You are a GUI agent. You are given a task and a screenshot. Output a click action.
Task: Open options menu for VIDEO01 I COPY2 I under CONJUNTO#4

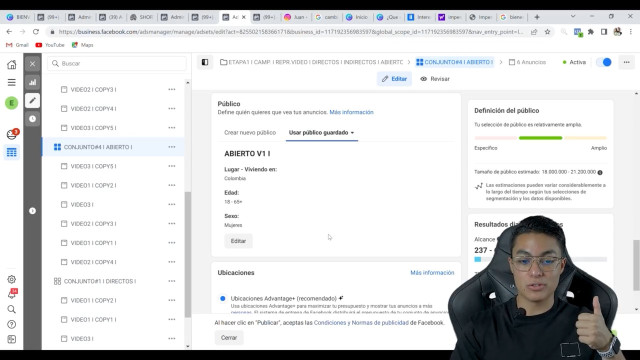(x=172, y=185)
